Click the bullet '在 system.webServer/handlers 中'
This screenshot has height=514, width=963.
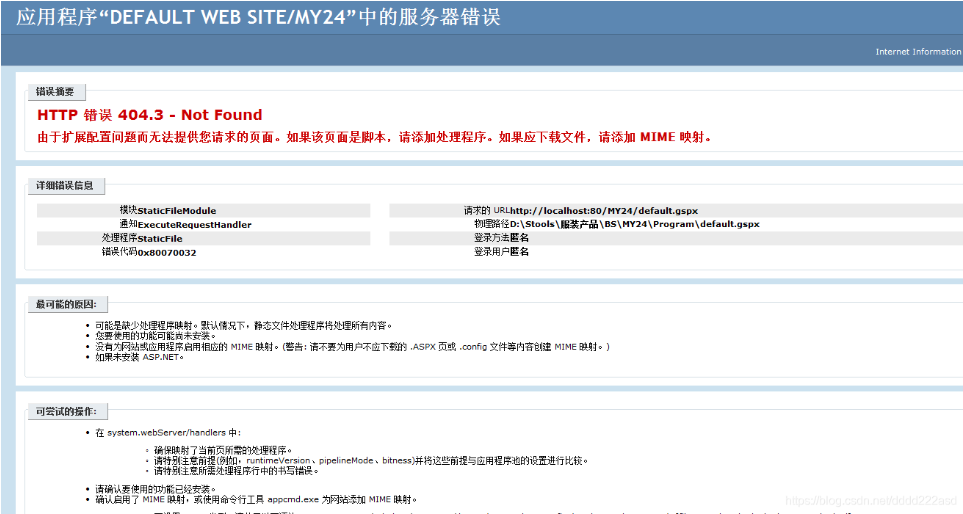[x=168, y=432]
